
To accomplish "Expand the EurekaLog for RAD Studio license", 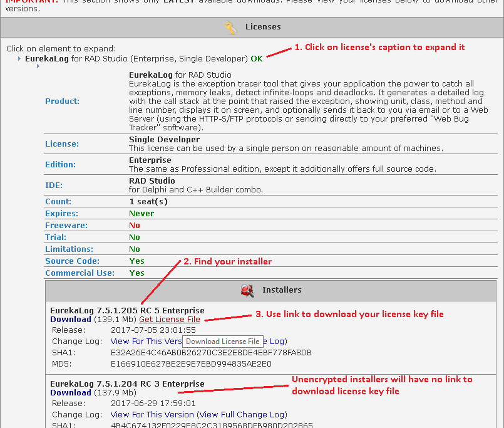I will coord(136,58).
